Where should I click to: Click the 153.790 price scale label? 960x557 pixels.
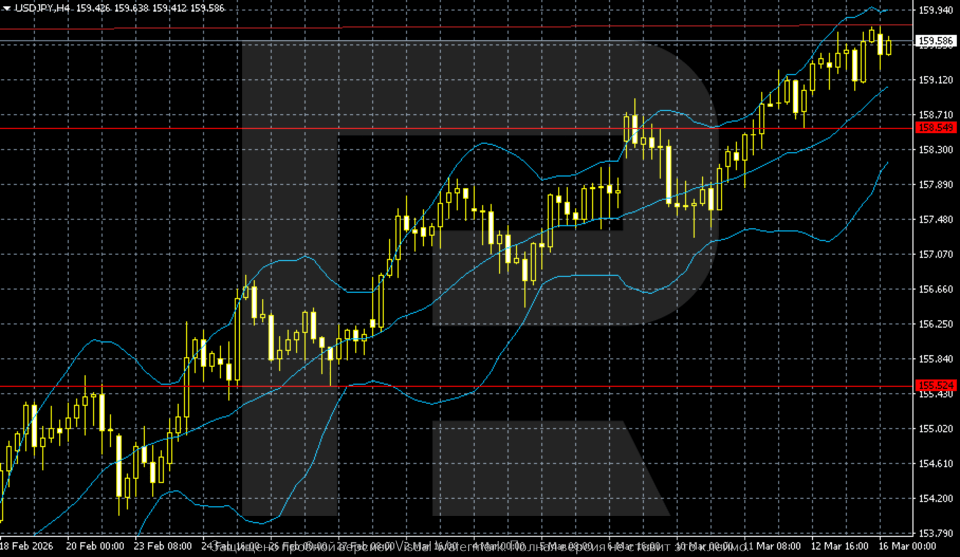934,533
